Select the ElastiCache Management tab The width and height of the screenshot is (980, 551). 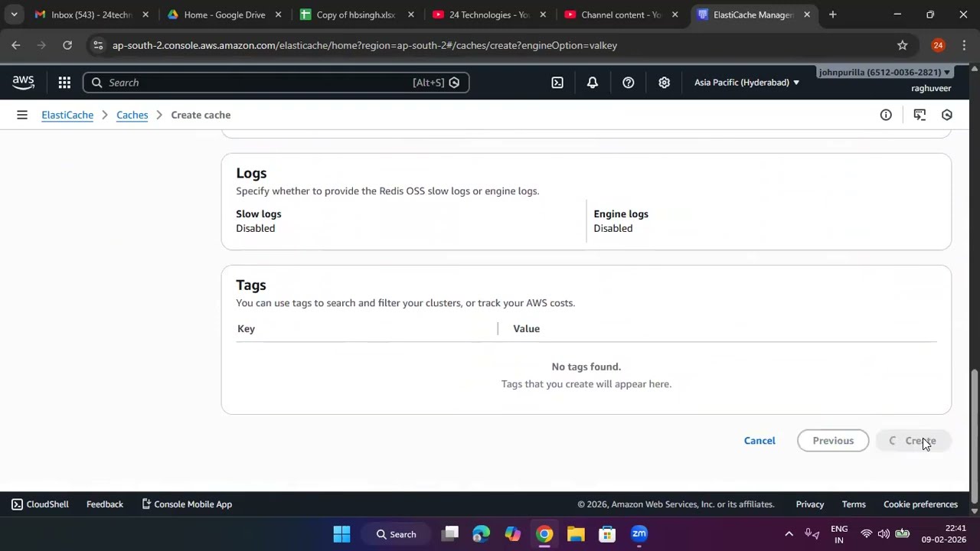click(x=753, y=15)
